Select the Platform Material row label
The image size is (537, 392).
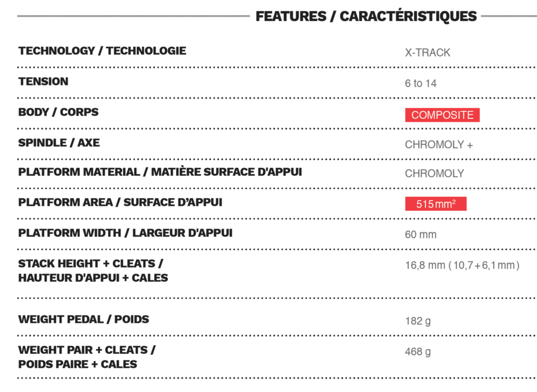pyautogui.click(x=160, y=172)
